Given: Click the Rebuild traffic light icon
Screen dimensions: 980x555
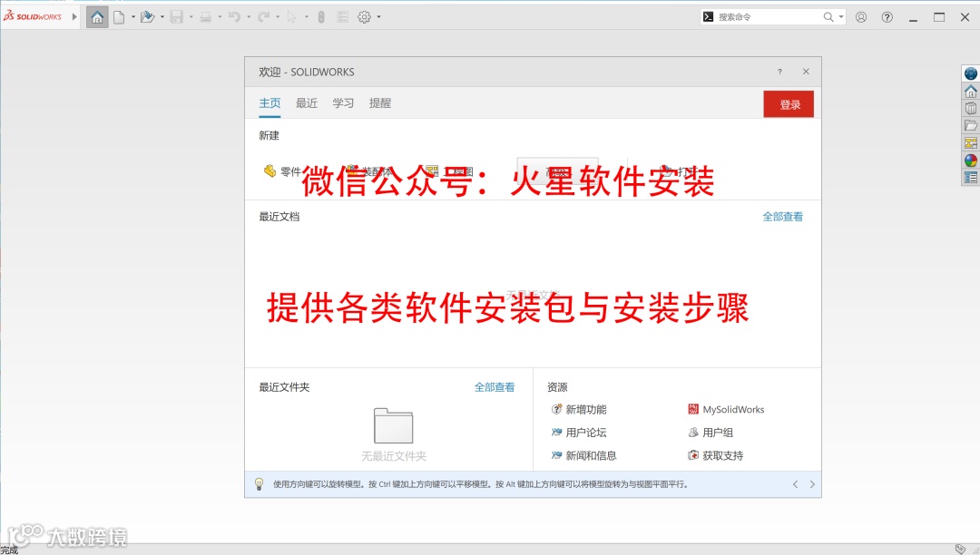Looking at the screenshot, I should pyautogui.click(x=321, y=17).
